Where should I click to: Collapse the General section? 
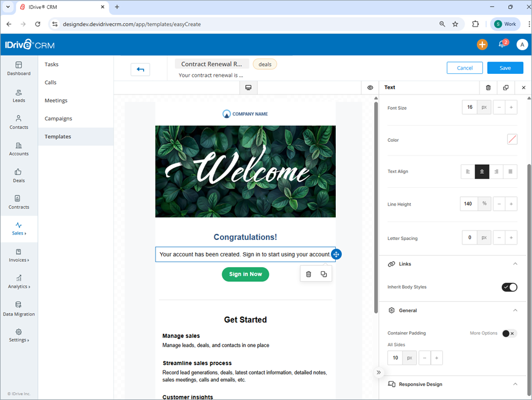(515, 310)
